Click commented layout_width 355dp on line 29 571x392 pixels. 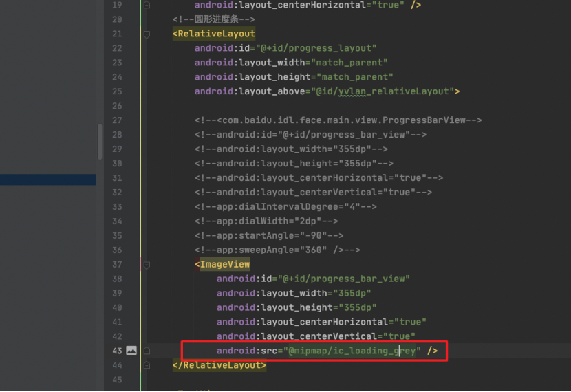(x=291, y=149)
